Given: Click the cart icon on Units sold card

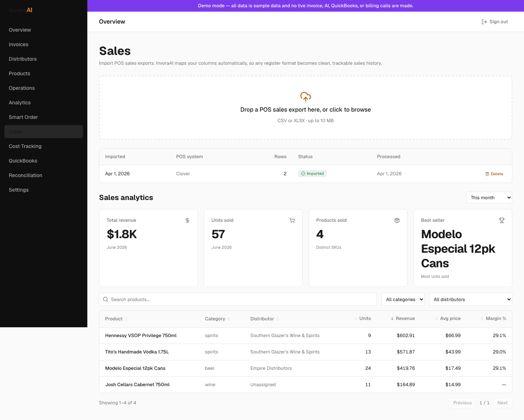Looking at the screenshot, I should pyautogui.click(x=292, y=220).
